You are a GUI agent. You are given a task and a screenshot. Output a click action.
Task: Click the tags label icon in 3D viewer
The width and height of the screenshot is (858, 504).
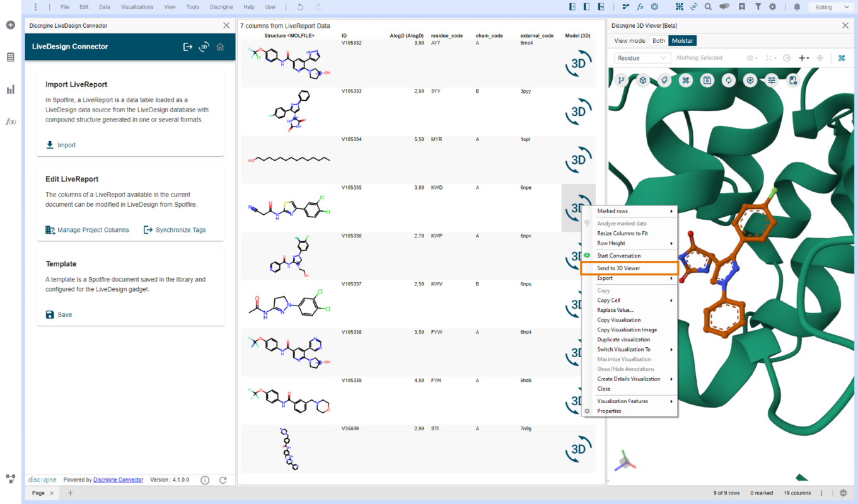(664, 80)
